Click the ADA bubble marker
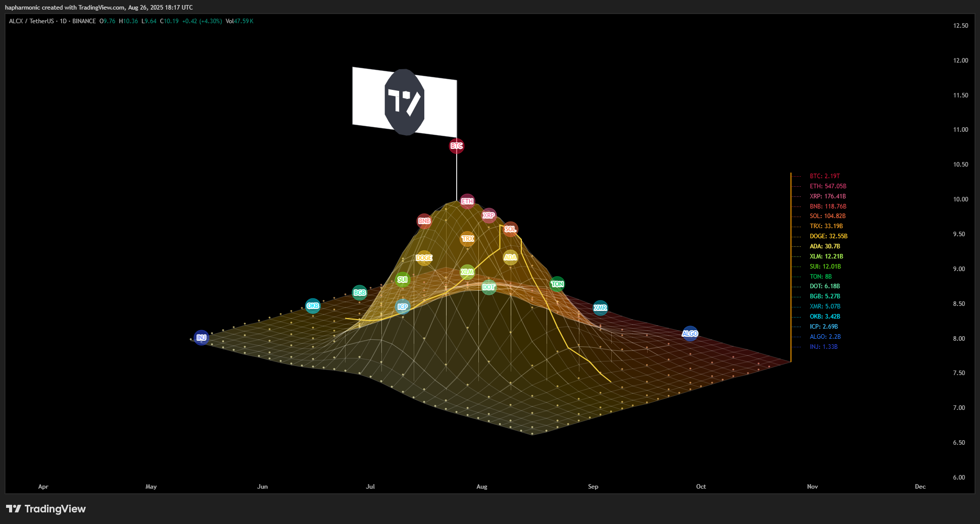 tap(510, 257)
